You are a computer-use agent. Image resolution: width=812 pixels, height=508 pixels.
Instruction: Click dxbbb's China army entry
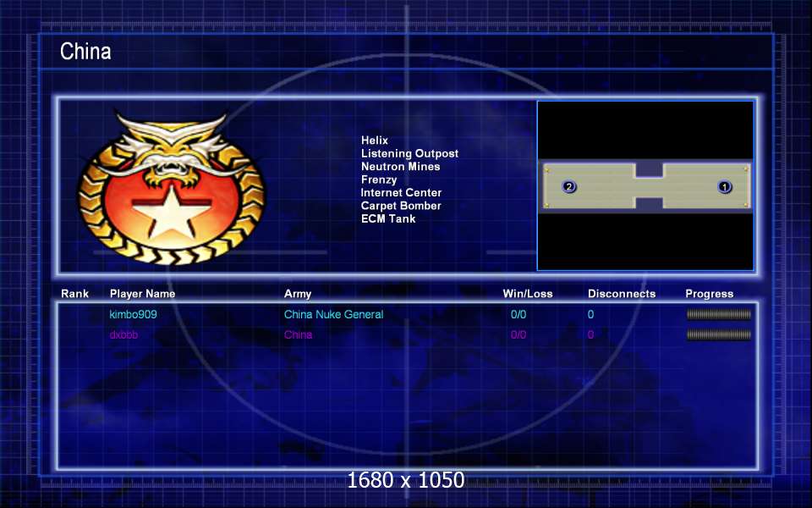click(299, 335)
